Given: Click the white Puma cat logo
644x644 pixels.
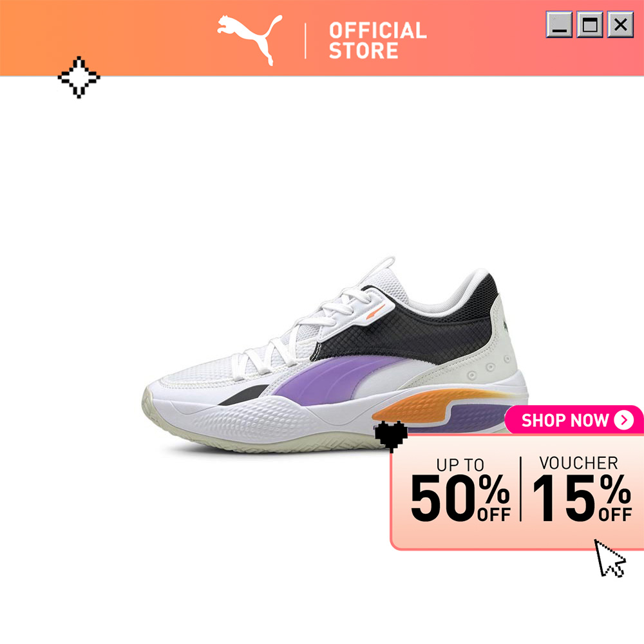Looking at the screenshot, I should (x=250, y=39).
